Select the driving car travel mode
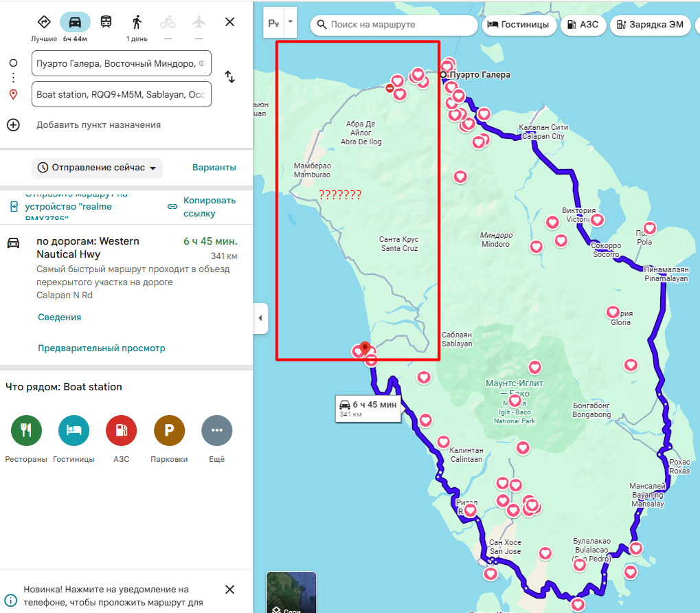 click(75, 22)
